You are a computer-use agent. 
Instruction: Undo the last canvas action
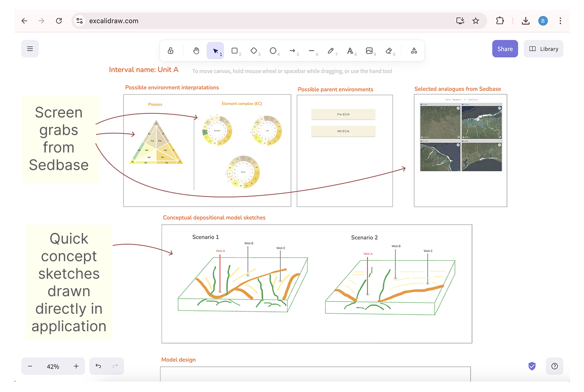98,366
